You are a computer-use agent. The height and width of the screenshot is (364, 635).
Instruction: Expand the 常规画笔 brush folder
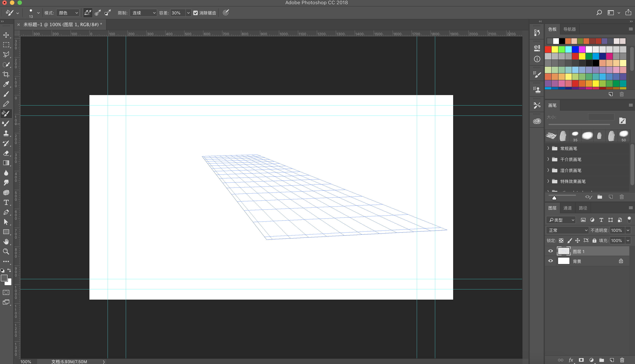548,148
